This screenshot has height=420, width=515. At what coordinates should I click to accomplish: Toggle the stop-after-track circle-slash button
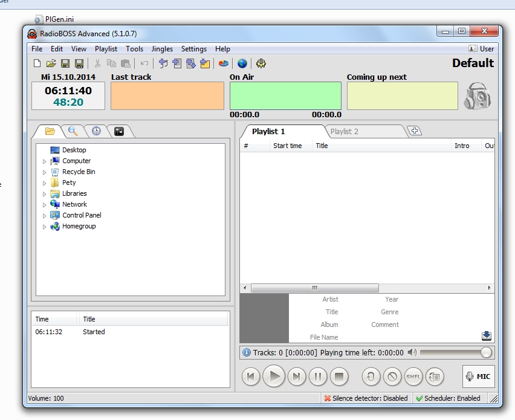[392, 376]
